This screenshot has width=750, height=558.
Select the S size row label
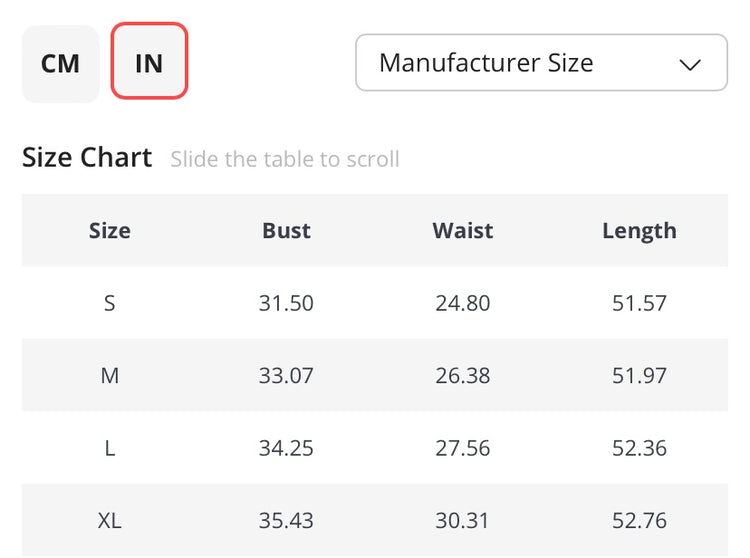(x=110, y=303)
